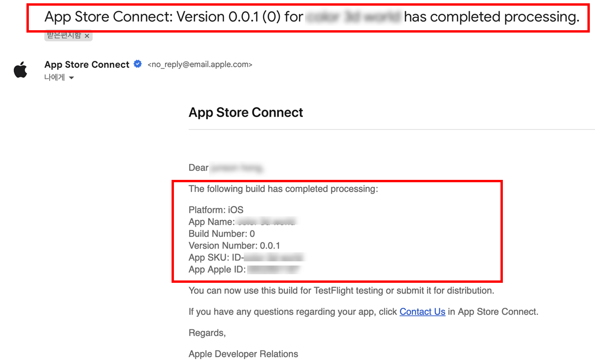The height and width of the screenshot is (364, 595).
Task: Click the sender name App Store Connect
Action: click(87, 65)
